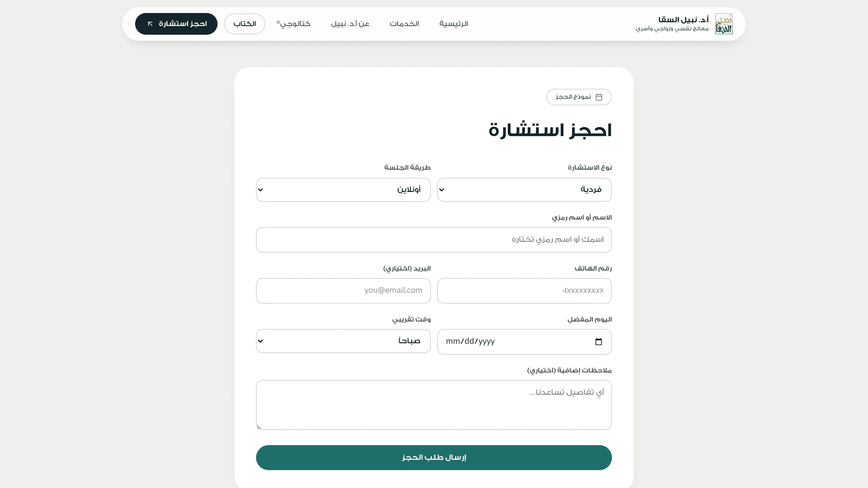
Task: Open the طريقة الجلسة dropdown
Action: pyautogui.click(x=343, y=190)
